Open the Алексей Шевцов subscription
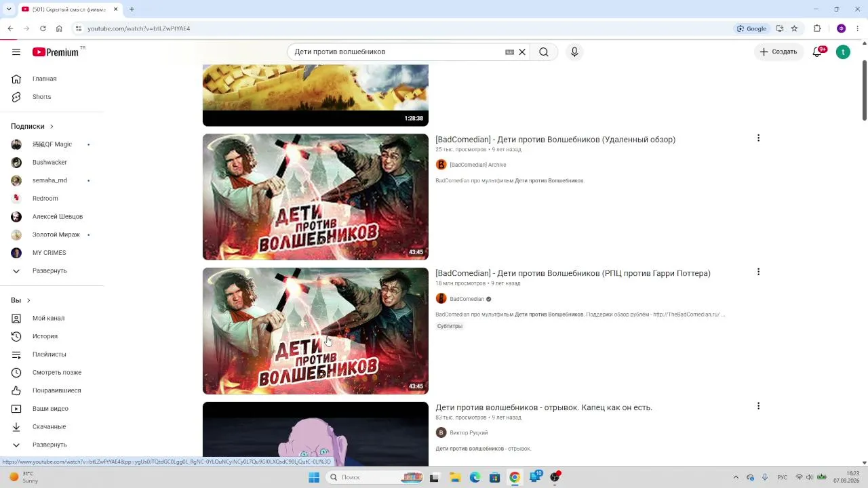The image size is (868, 488). click(58, 217)
